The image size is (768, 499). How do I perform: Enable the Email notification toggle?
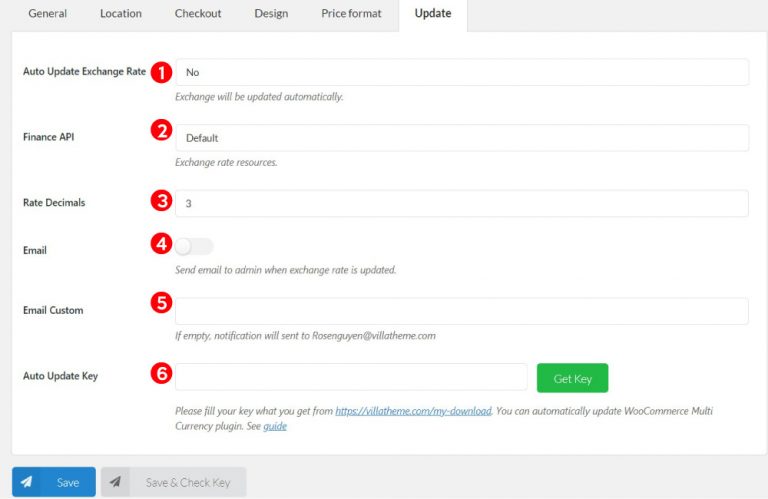tap(194, 246)
